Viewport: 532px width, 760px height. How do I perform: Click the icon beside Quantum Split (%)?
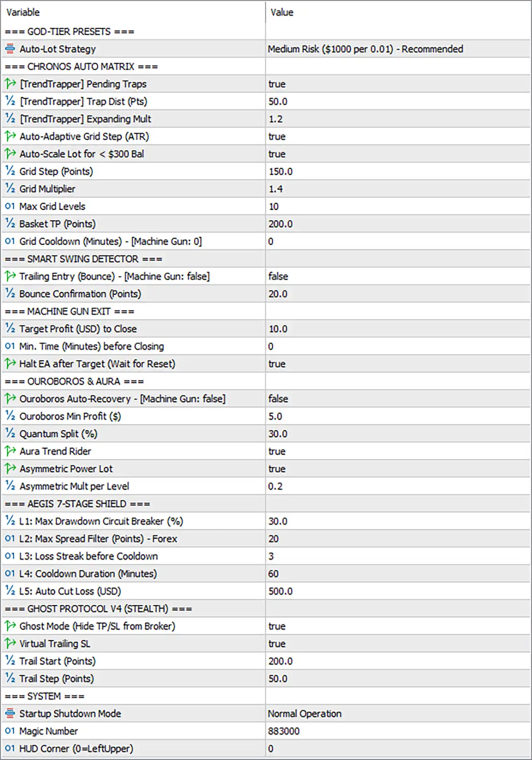click(x=10, y=433)
